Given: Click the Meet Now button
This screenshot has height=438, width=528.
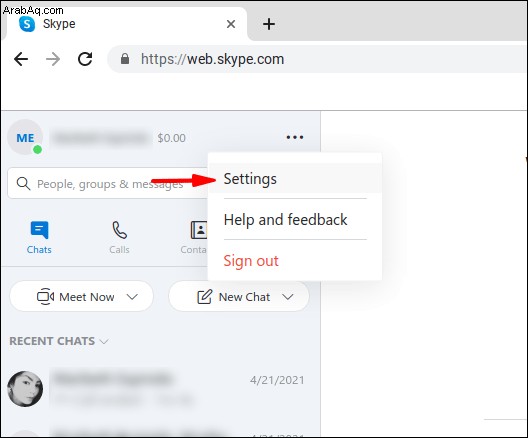Looking at the screenshot, I should (81, 297).
